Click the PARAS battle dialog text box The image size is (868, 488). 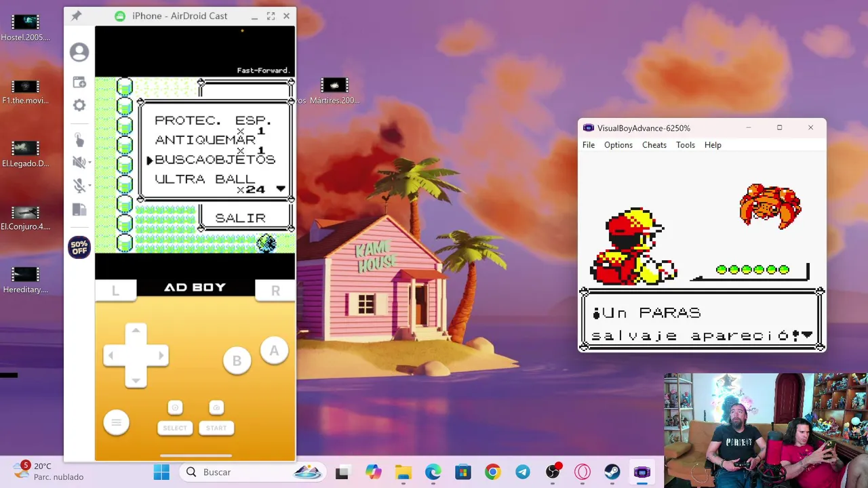[702, 321]
